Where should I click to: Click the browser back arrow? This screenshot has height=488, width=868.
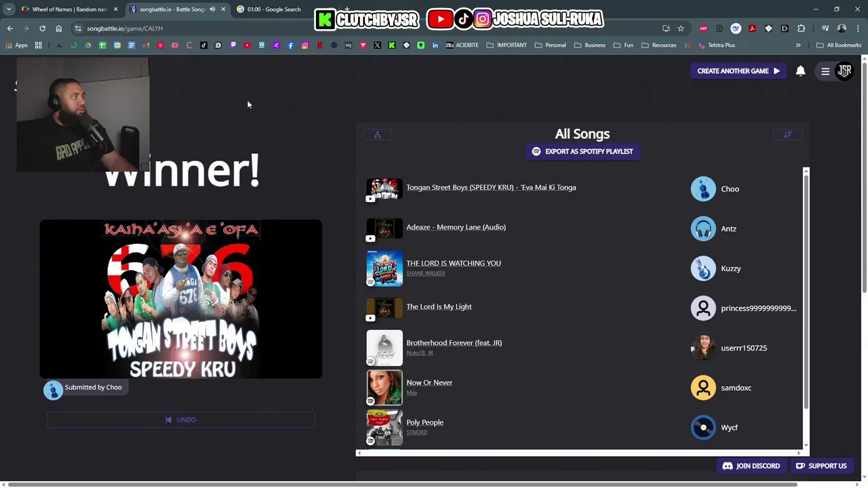[x=9, y=28]
